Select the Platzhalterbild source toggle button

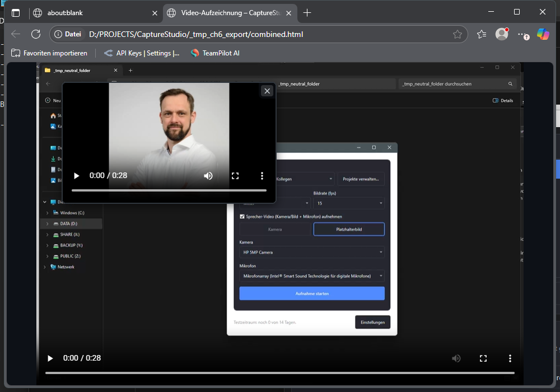point(349,229)
